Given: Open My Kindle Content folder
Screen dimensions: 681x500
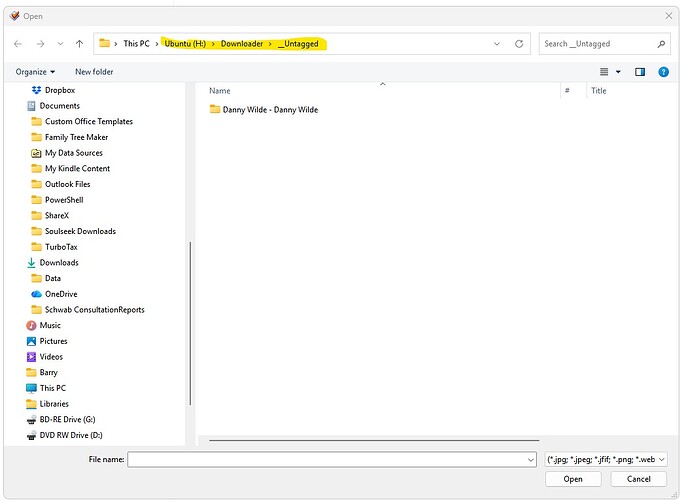Looking at the screenshot, I should click(77, 169).
